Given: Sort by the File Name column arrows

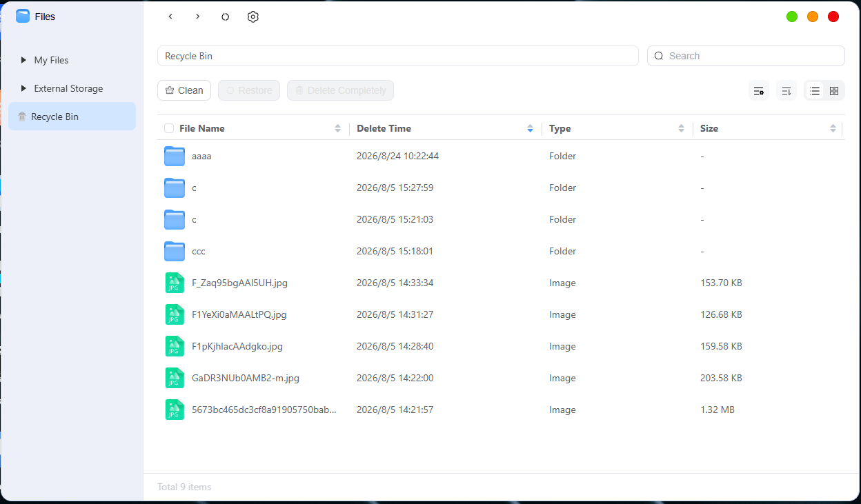Looking at the screenshot, I should click(337, 129).
